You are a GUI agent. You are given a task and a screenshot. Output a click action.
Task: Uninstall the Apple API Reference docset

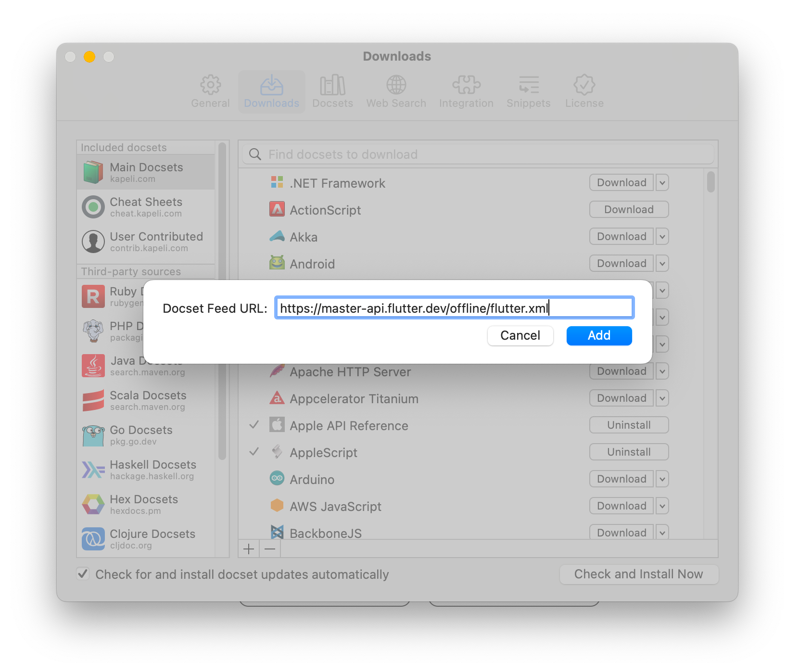[629, 425]
